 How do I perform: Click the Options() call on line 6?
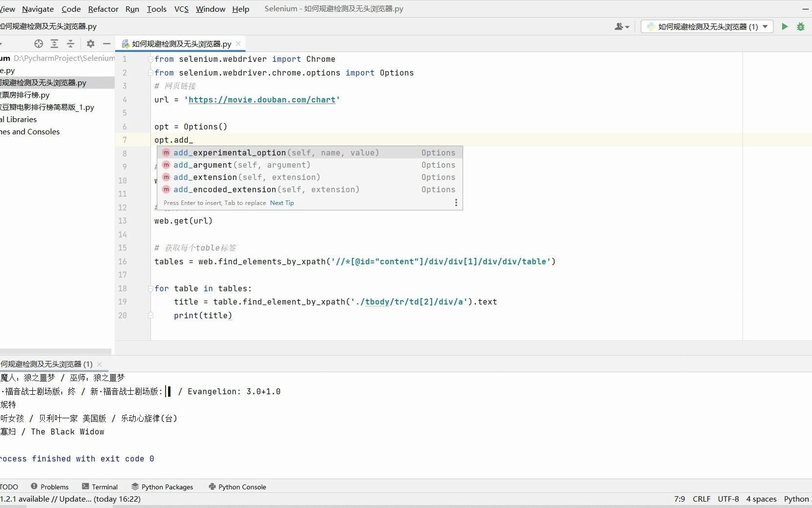[205, 127]
